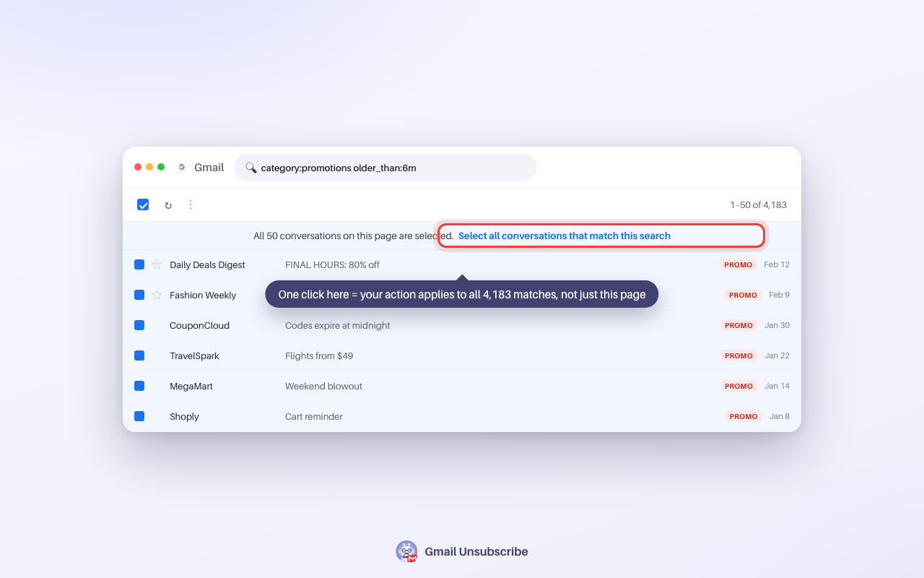Click the PROMO label on Fashion Weekly

744,295
